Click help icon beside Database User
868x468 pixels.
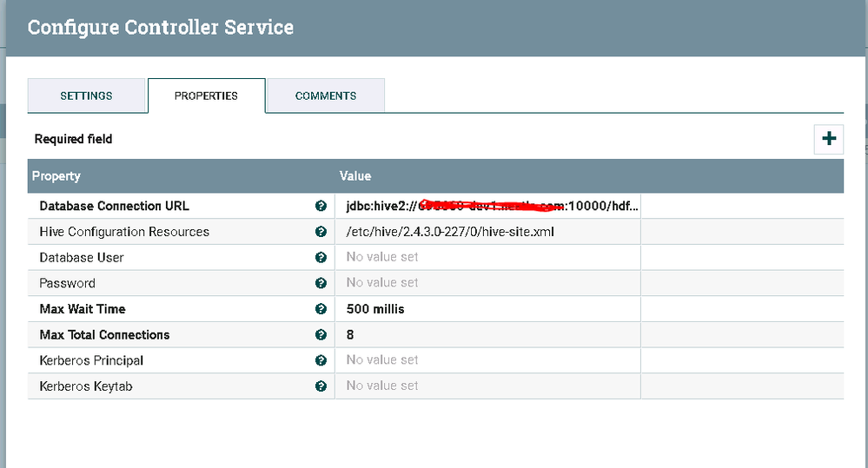[x=321, y=258]
